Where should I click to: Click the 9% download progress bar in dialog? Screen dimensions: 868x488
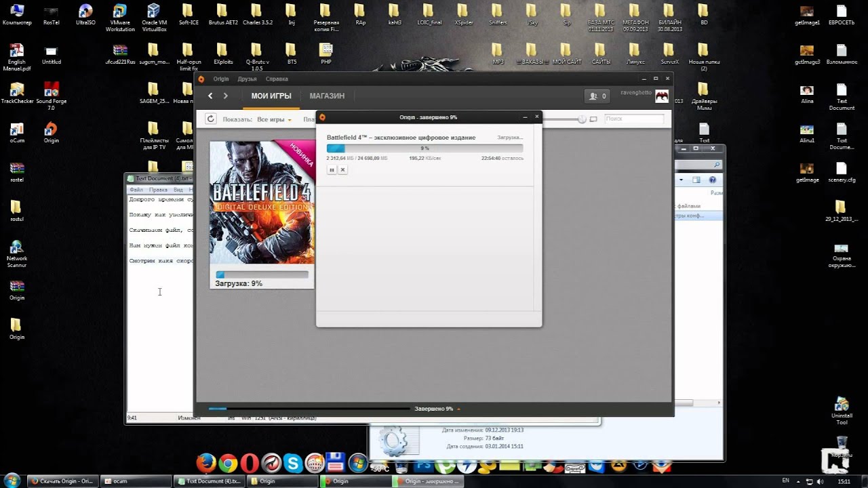click(x=425, y=148)
